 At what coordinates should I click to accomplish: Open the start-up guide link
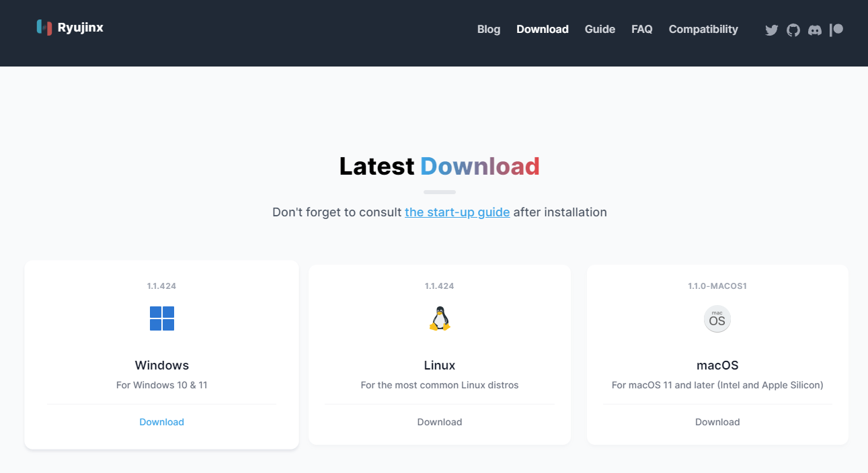tap(457, 212)
